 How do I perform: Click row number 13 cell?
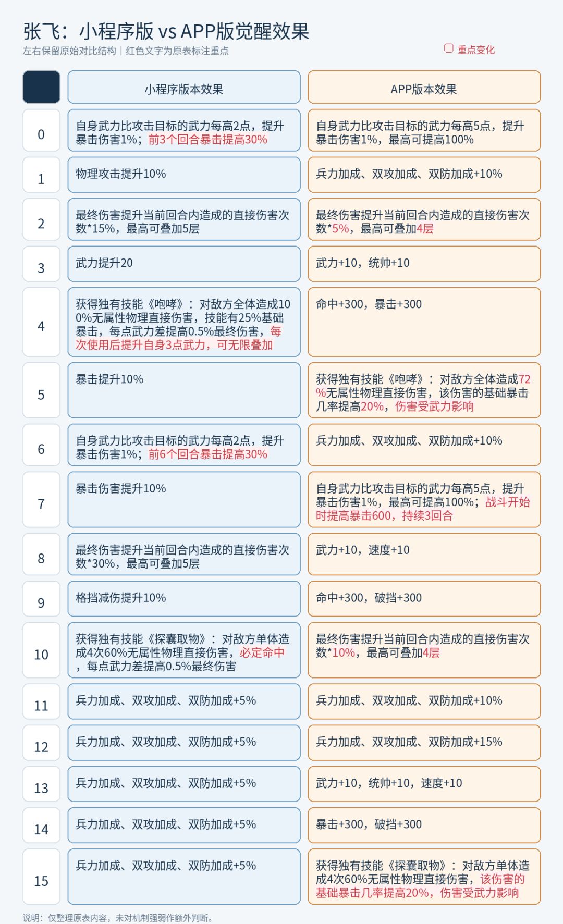(x=41, y=784)
